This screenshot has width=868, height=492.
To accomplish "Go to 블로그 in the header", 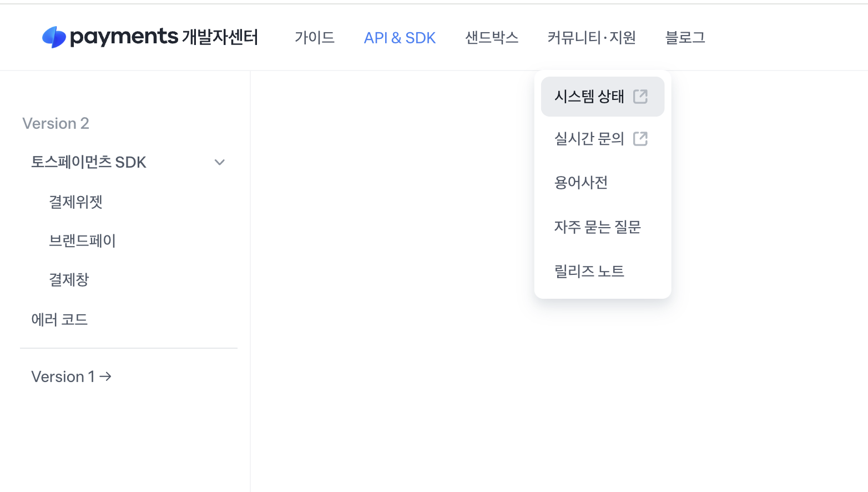I will click(685, 38).
